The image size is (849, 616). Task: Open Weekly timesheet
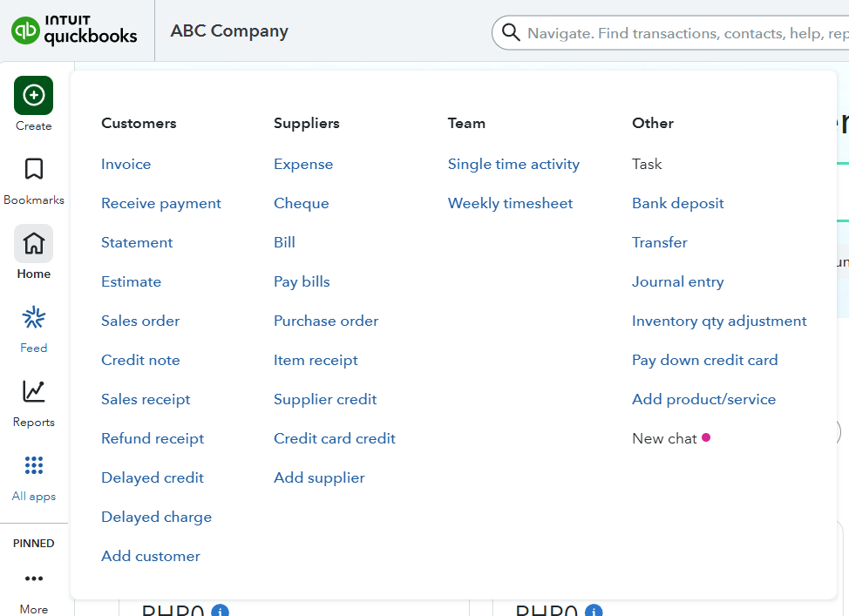click(510, 204)
